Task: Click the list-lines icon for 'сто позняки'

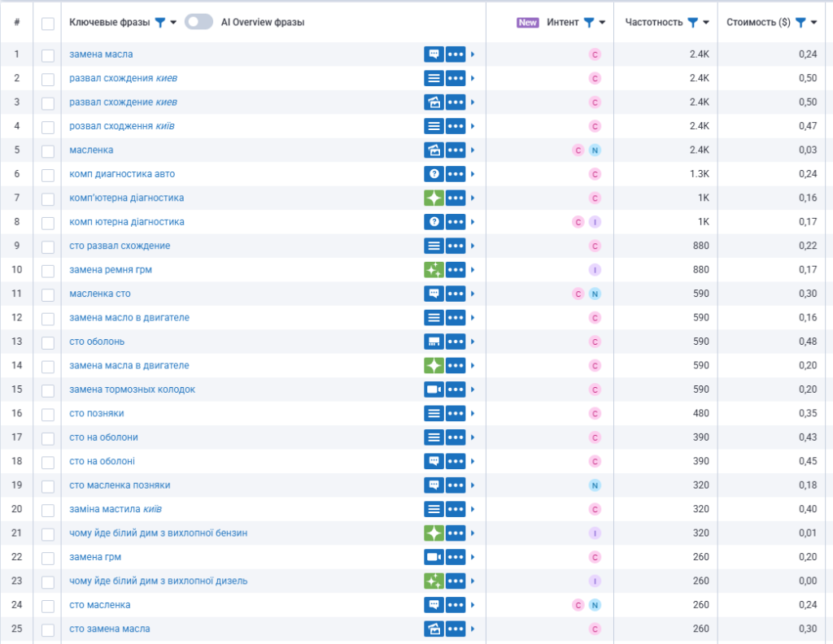Action: tap(434, 414)
